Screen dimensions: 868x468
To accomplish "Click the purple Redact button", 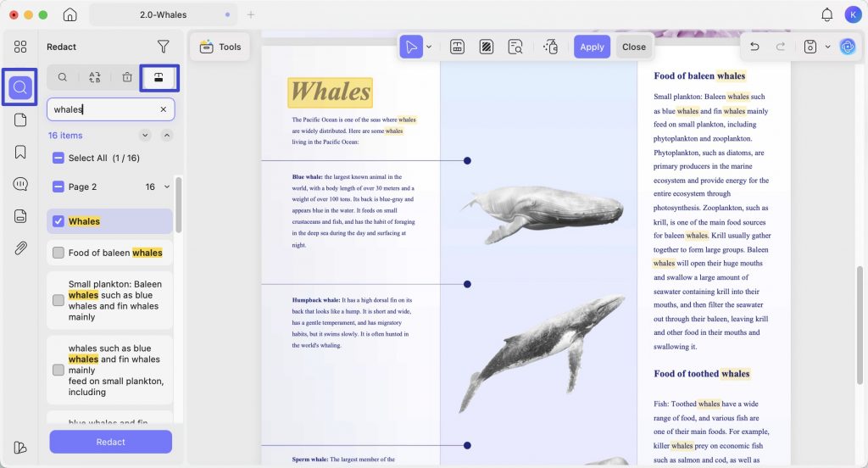I will (111, 442).
